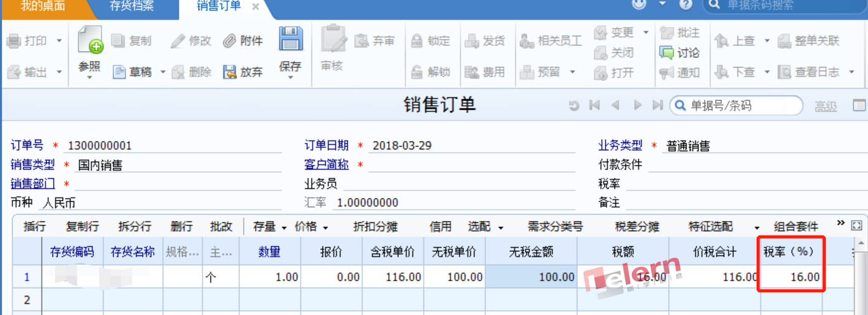
Task: Click the Discussion (讨论) chat icon
Action: pyautogui.click(x=667, y=53)
